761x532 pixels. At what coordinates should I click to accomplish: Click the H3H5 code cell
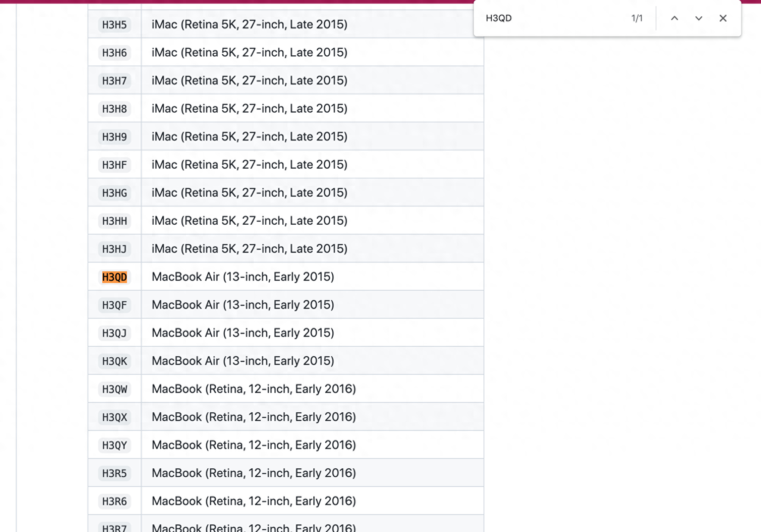pos(114,25)
